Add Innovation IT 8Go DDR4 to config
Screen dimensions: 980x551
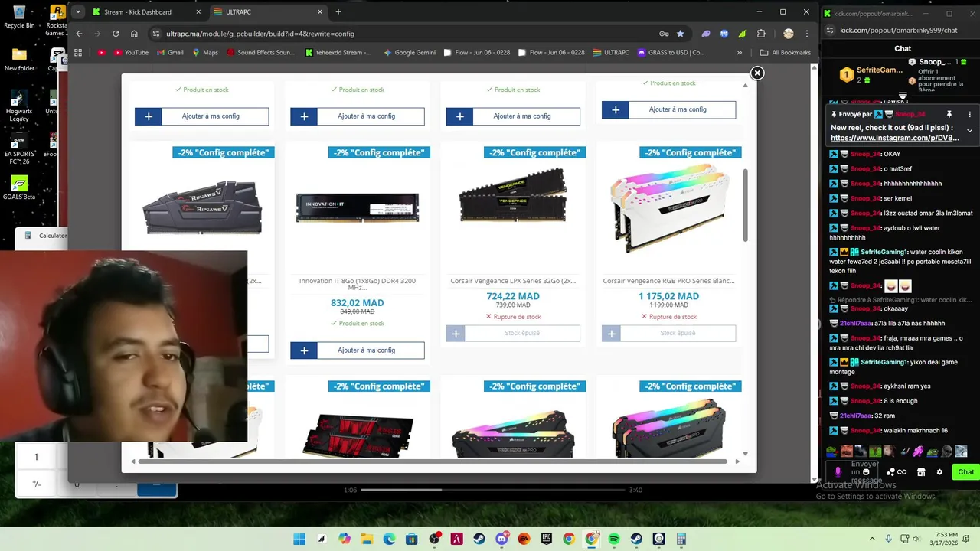(x=357, y=350)
